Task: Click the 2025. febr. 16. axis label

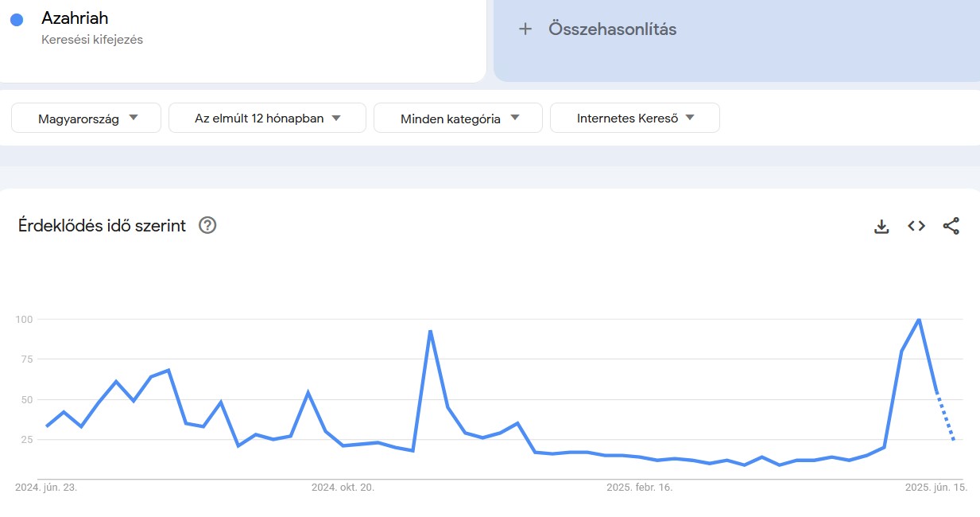Action: point(639,488)
